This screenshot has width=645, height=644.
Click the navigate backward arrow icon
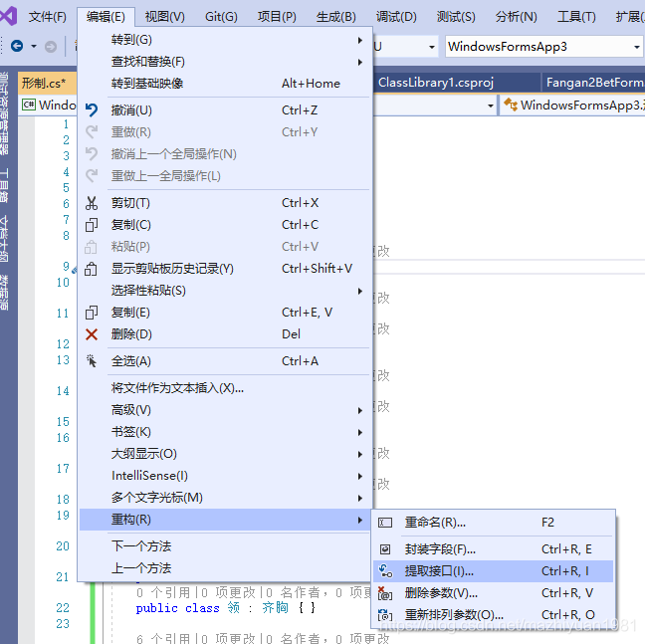tap(17, 47)
